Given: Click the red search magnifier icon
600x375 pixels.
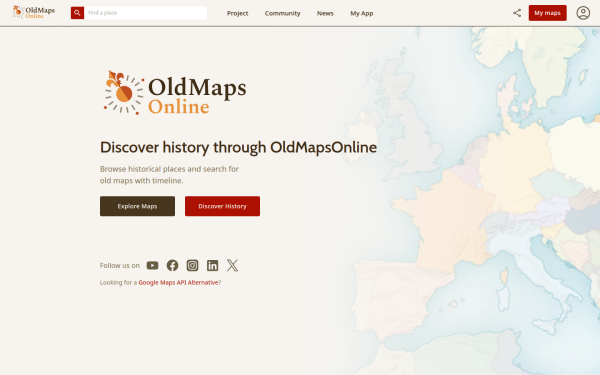Looking at the screenshot, I should pos(77,13).
